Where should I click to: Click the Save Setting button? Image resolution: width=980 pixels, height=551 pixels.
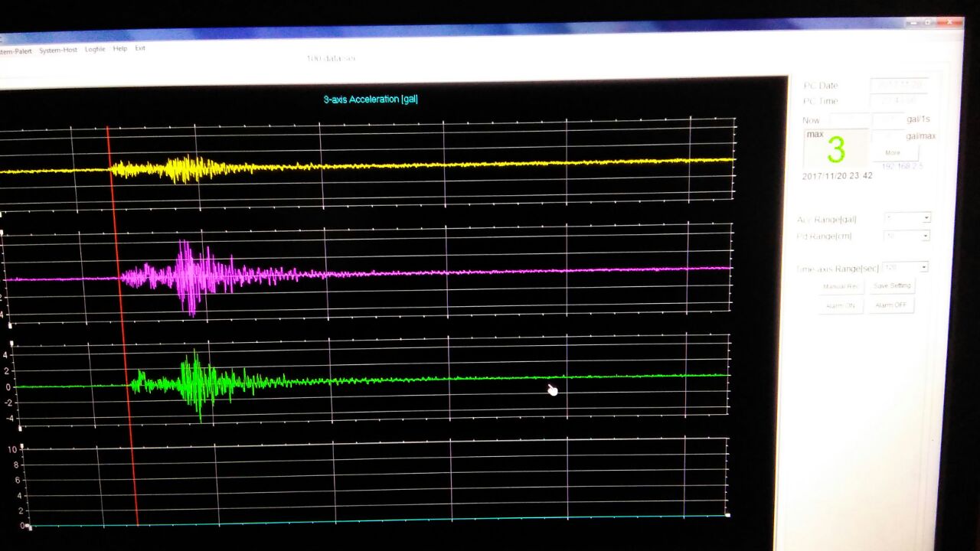tap(892, 285)
